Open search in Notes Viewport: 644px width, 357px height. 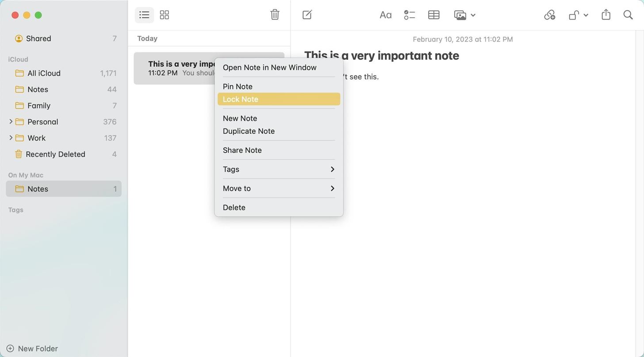(x=628, y=14)
